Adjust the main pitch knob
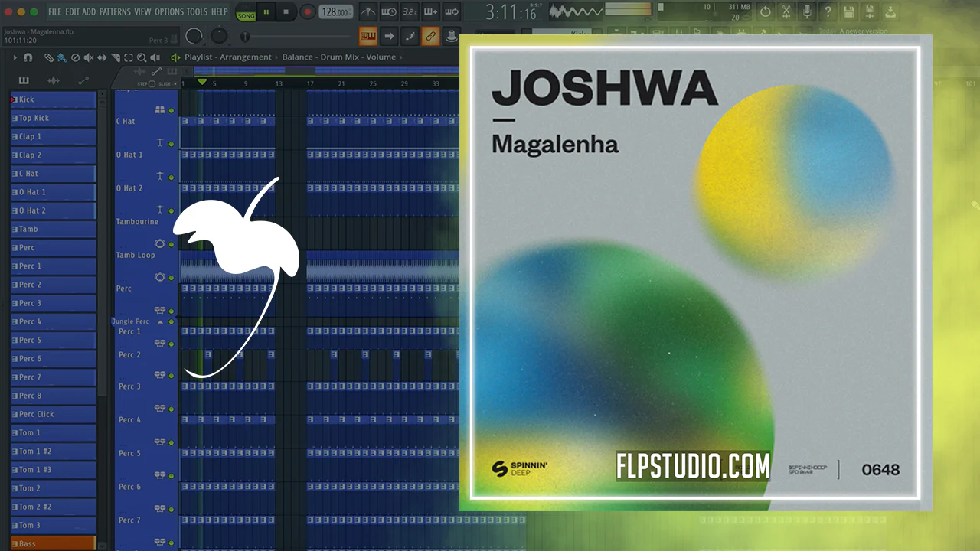Viewport: 980px width, 551px height. pos(220,36)
